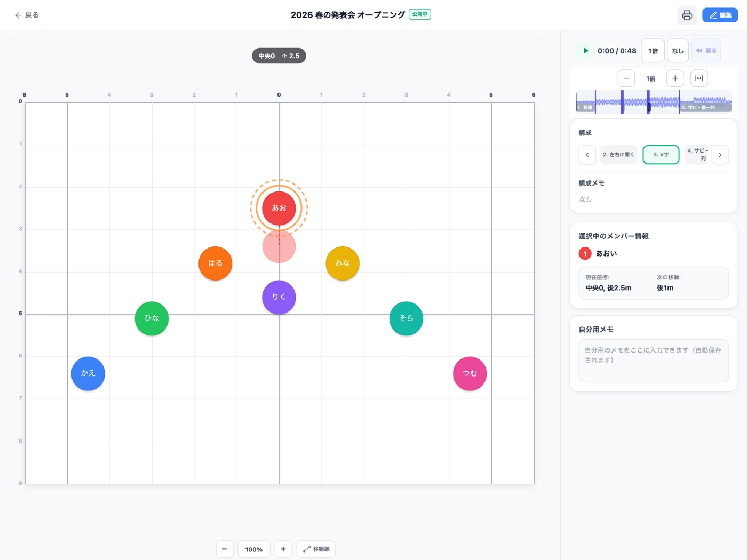Select the 3. V字 formation tab

pyautogui.click(x=661, y=155)
